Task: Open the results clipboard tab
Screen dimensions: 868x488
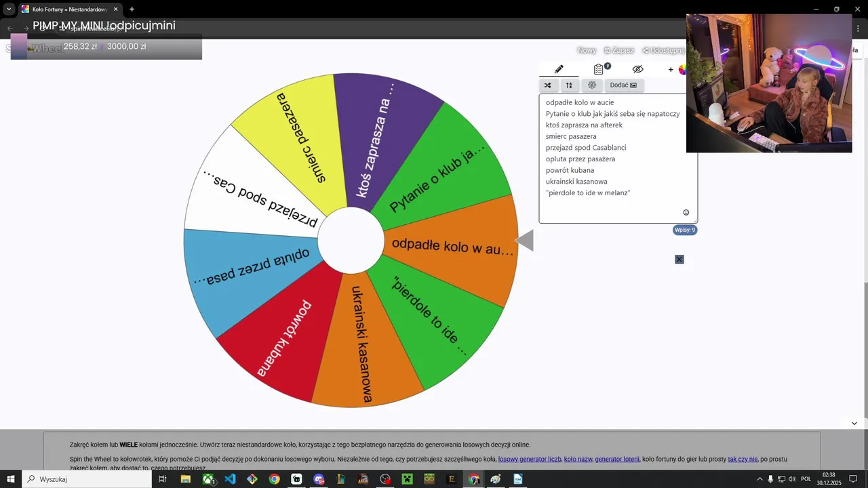Action: [599, 69]
